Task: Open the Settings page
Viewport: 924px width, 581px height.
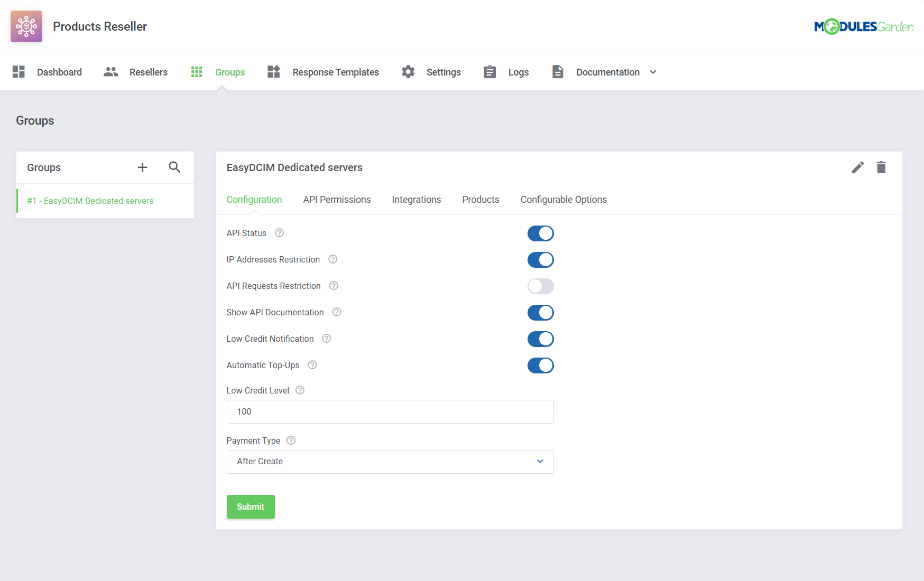Action: (443, 72)
